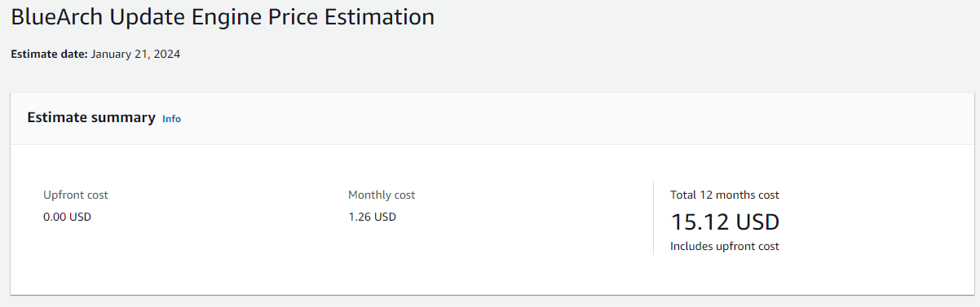
Task: Click the words Price Estimation in title
Action: [x=348, y=18]
